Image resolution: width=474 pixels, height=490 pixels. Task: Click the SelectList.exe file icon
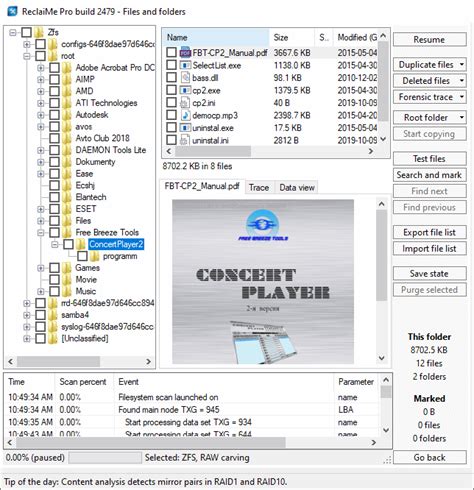[185, 65]
